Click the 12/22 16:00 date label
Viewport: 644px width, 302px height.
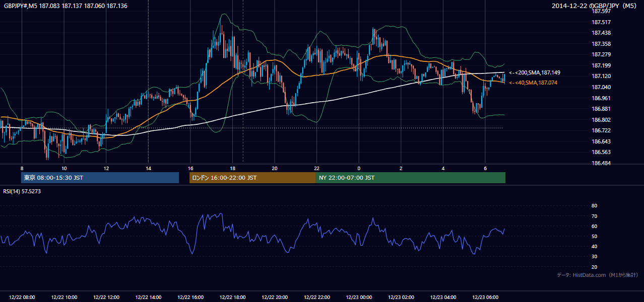pos(190,297)
